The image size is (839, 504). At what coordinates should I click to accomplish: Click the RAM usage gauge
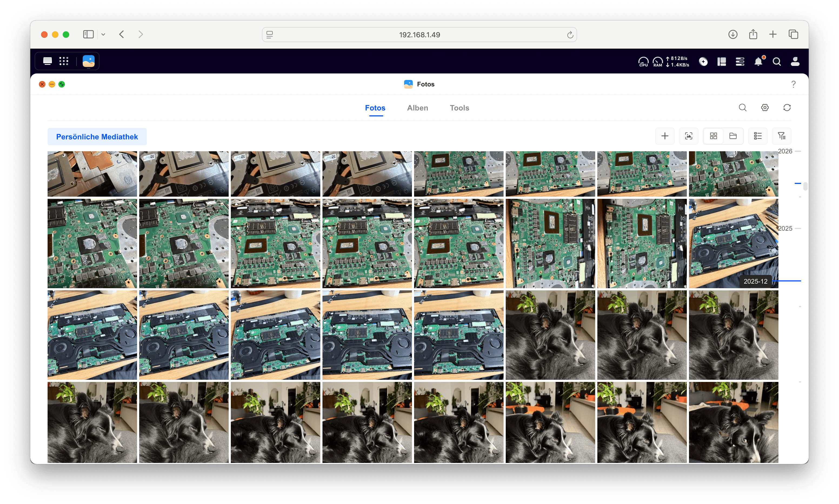point(658,62)
